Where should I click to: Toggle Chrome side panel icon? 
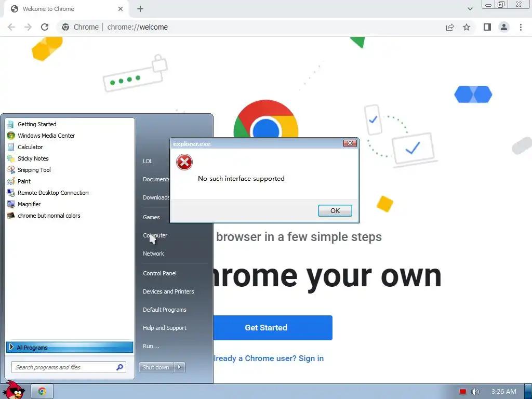coord(487,27)
